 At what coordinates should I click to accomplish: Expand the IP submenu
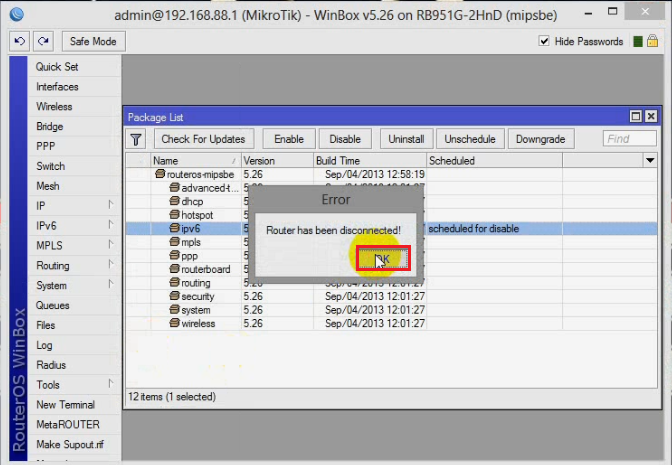tap(111, 205)
